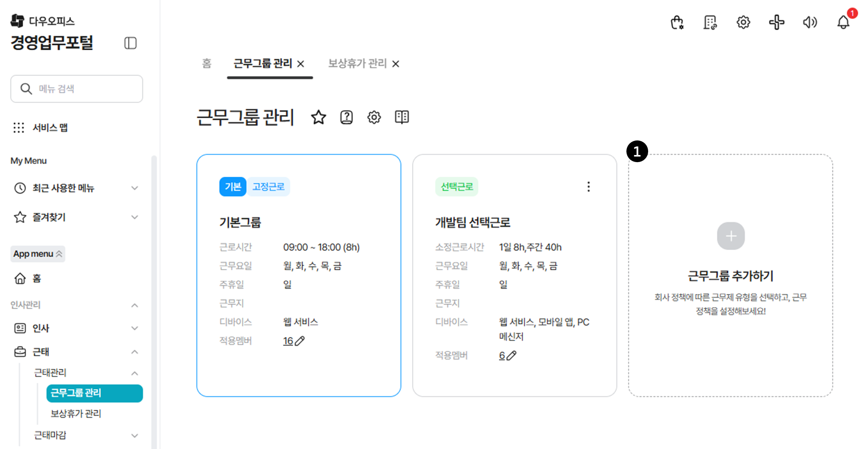Open the guide book icon beside title
Screen dimensions: 868x449
402,117
